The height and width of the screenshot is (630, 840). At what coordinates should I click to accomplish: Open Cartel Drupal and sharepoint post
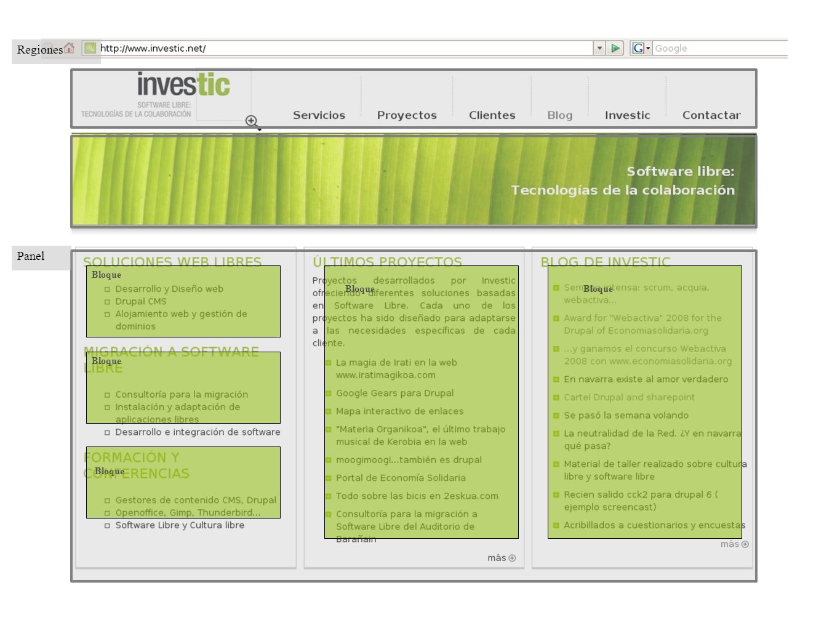[x=629, y=397]
